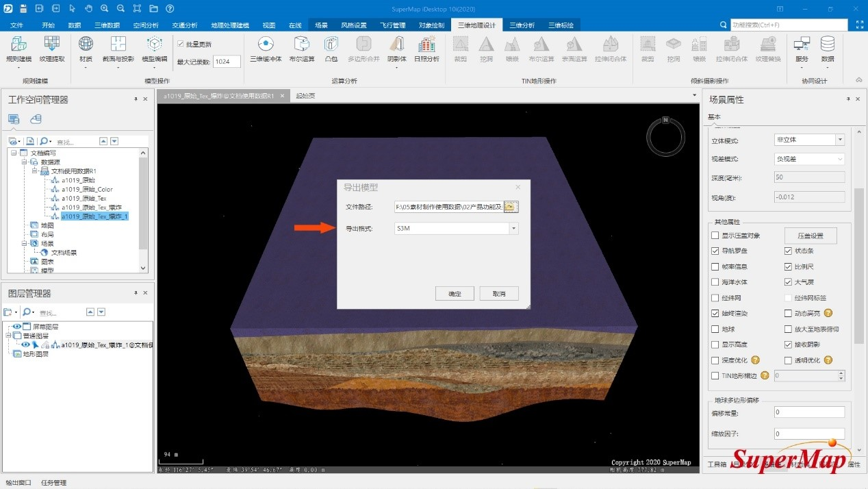This screenshot has width=868, height=489.
Task: Click the 压盖设置 button
Action: tap(810, 236)
